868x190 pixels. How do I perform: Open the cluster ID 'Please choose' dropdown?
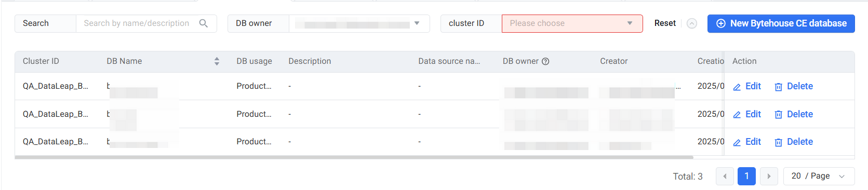[572, 23]
